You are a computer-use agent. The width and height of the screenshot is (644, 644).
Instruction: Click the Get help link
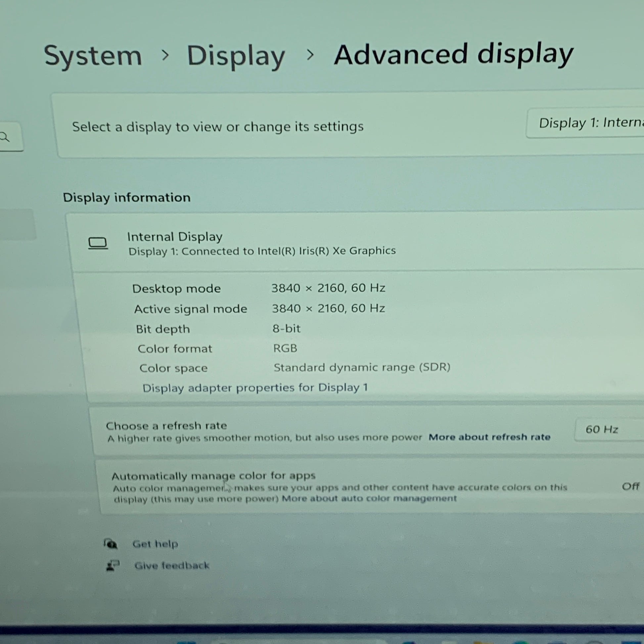(x=155, y=544)
